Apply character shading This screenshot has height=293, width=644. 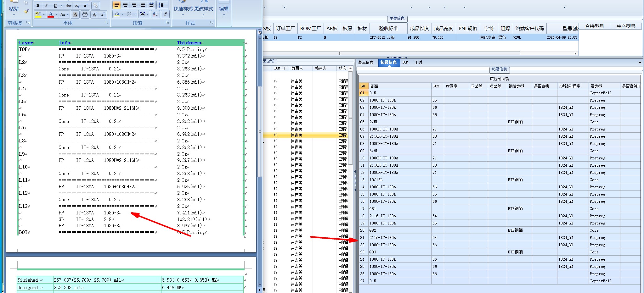(76, 14)
